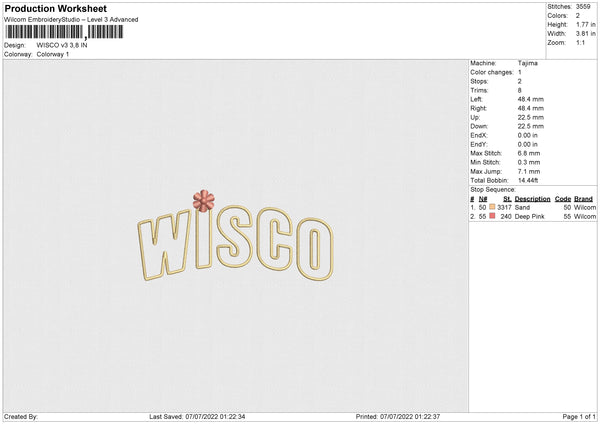Click the Trims value 8
This screenshot has width=600, height=424.
(x=520, y=90)
